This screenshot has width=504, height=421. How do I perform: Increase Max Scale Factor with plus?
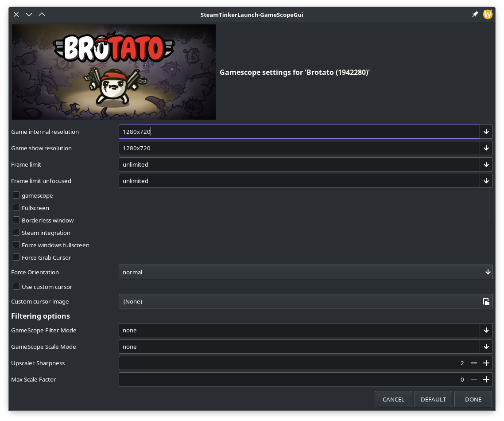point(486,379)
